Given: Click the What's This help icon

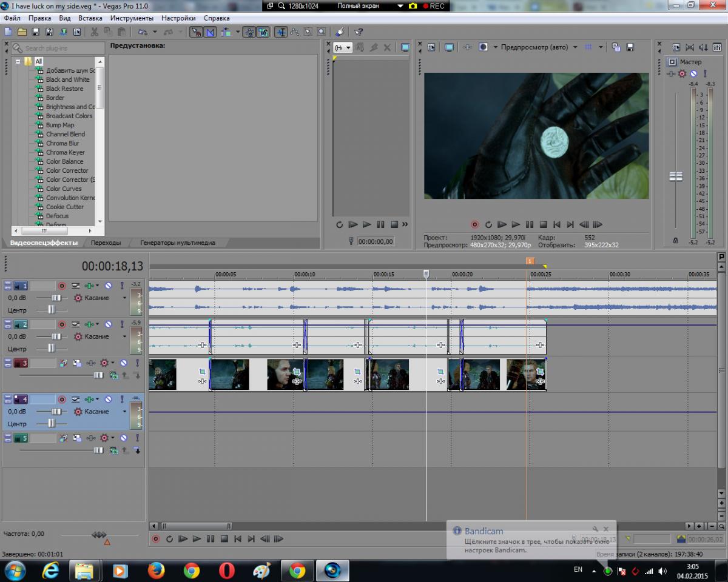Looking at the screenshot, I should (359, 32).
